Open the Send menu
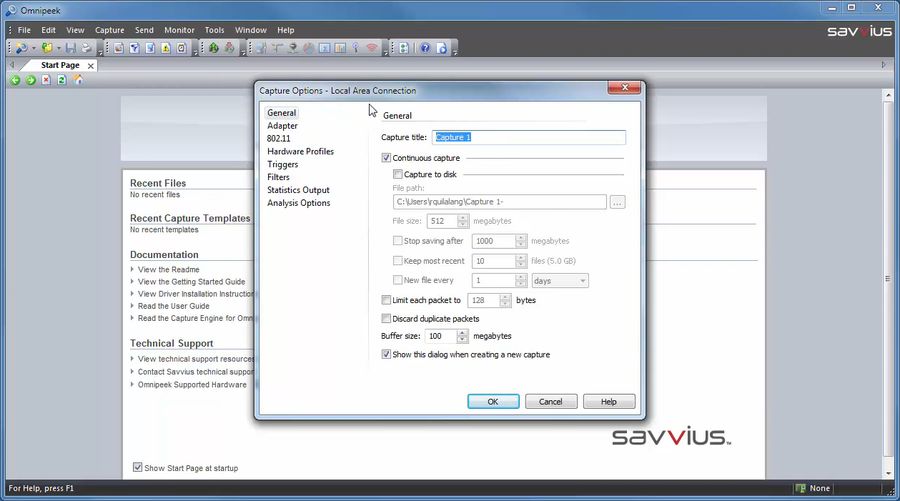Viewport: 900px width, 501px height. (144, 30)
